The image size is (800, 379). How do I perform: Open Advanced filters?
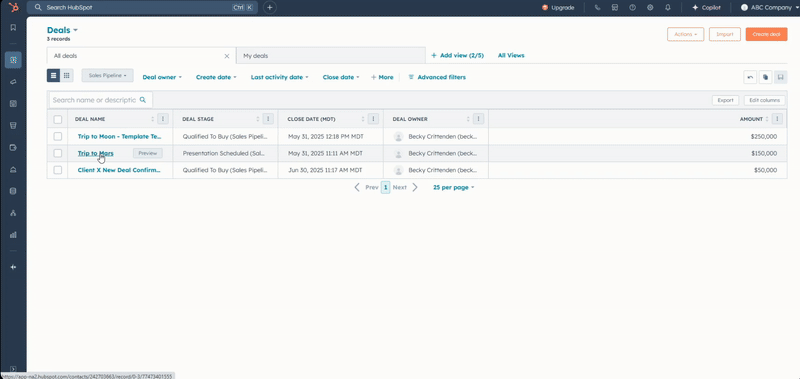point(437,77)
